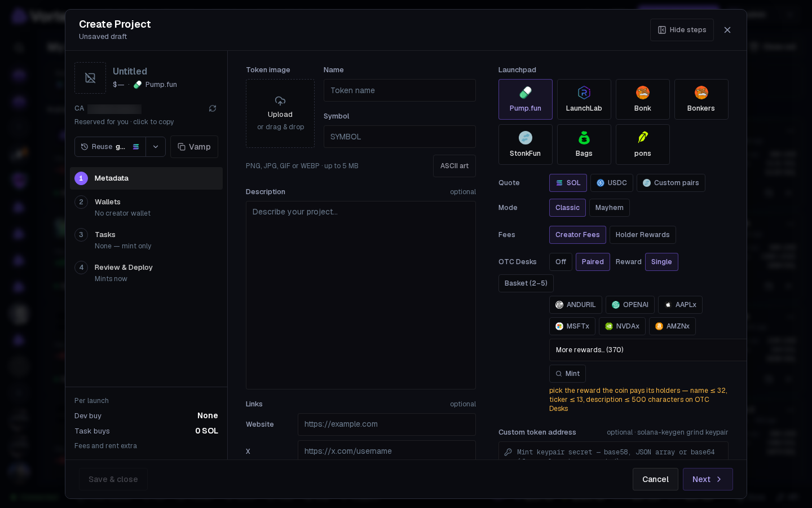Go to the Metadata step
812x508 pixels.
146,178
